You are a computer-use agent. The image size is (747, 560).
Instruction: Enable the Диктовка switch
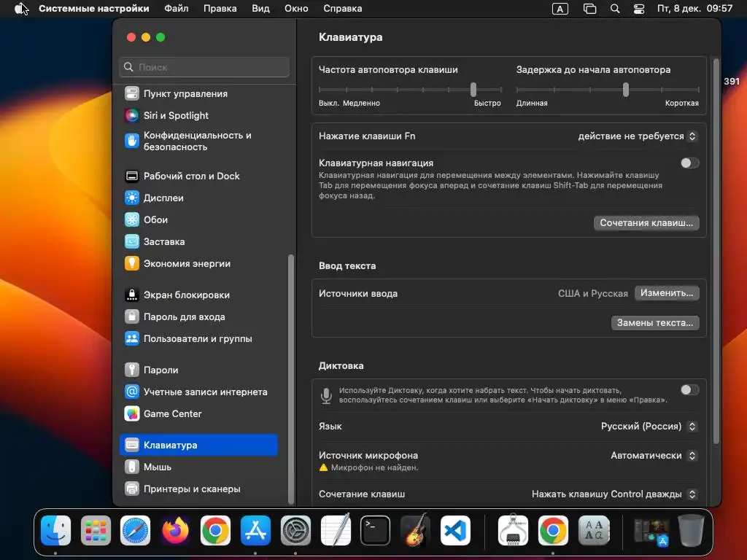(689, 389)
